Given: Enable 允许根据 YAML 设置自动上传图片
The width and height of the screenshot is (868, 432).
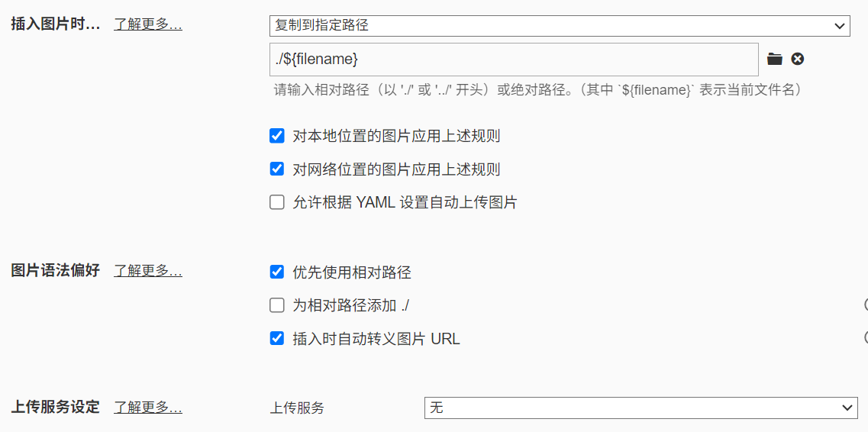Looking at the screenshot, I should [x=277, y=202].
